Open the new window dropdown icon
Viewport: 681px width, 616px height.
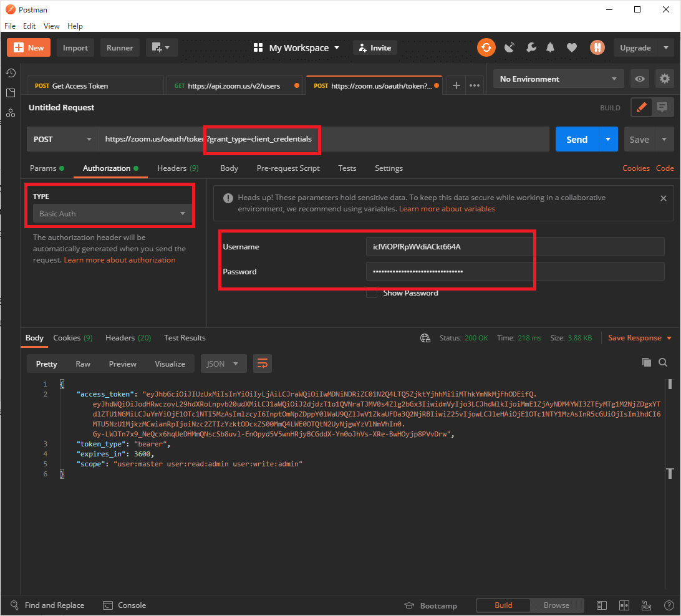tap(161, 47)
